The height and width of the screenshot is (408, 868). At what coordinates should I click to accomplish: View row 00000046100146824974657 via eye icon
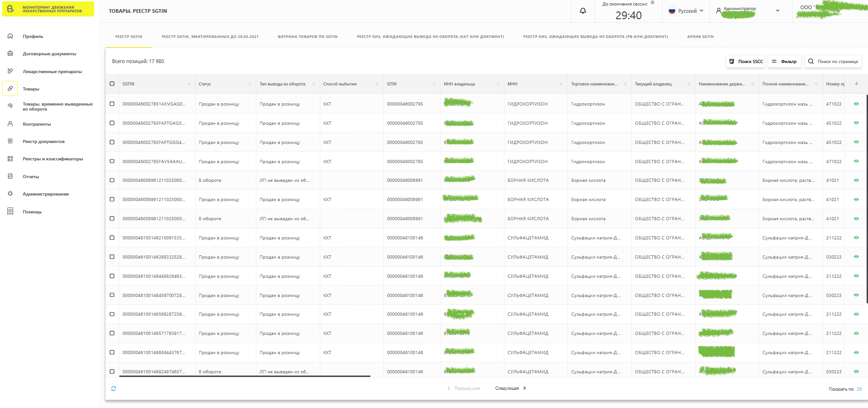click(856, 371)
